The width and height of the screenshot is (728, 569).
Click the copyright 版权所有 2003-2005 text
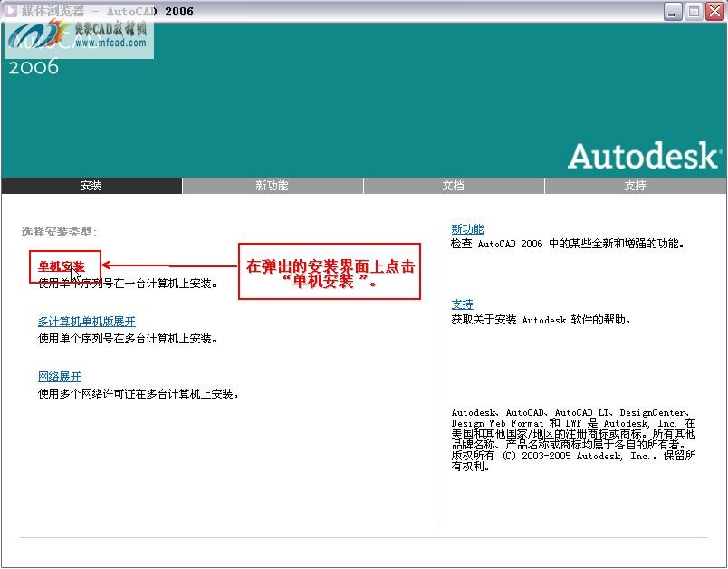pyautogui.click(x=573, y=461)
